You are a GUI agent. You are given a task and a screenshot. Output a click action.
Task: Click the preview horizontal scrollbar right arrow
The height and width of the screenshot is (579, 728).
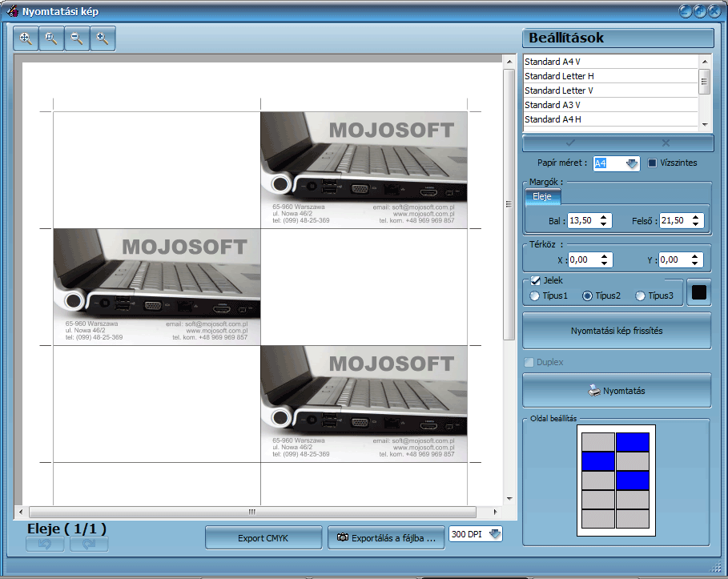[x=496, y=512]
